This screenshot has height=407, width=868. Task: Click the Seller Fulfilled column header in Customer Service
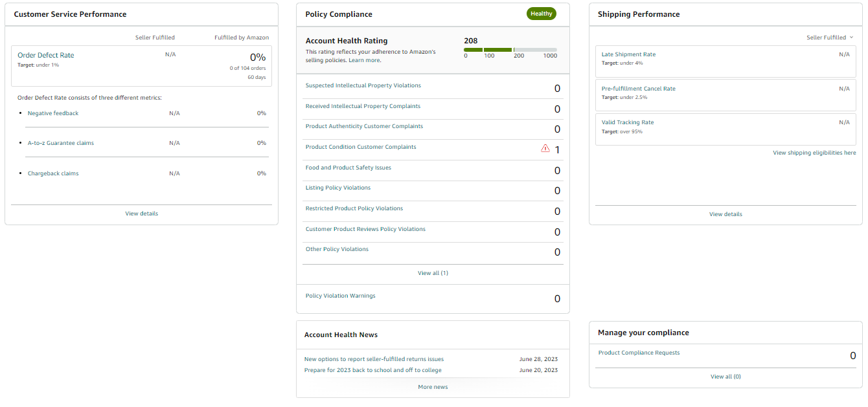tap(155, 38)
